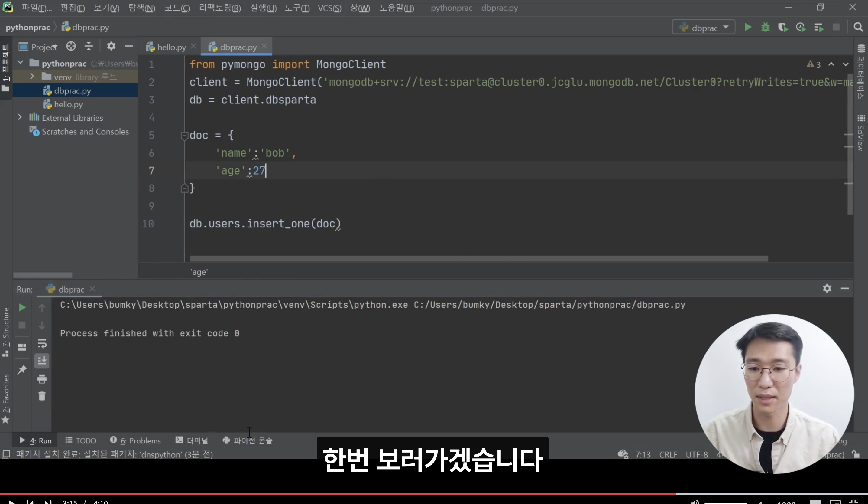Open Project panel settings gear

(x=111, y=46)
